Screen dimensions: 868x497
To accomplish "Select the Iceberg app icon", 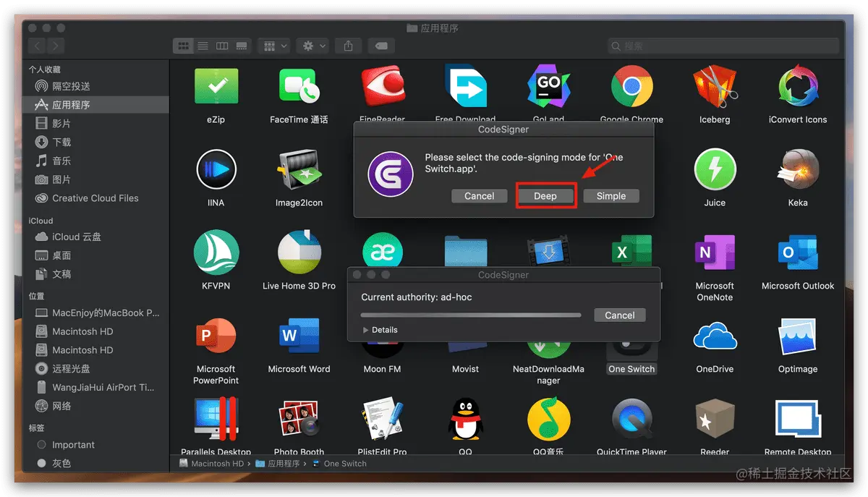I will (715, 88).
